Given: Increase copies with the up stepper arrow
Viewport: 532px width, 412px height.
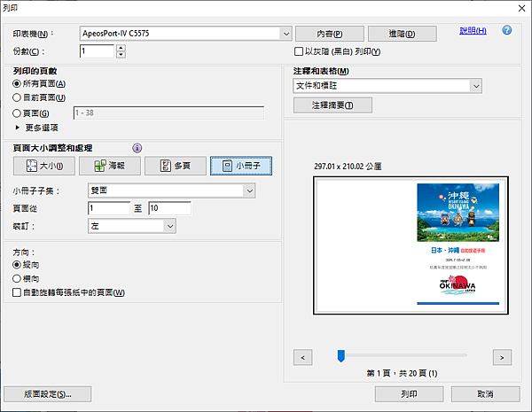Looking at the screenshot, I should click(x=121, y=48).
